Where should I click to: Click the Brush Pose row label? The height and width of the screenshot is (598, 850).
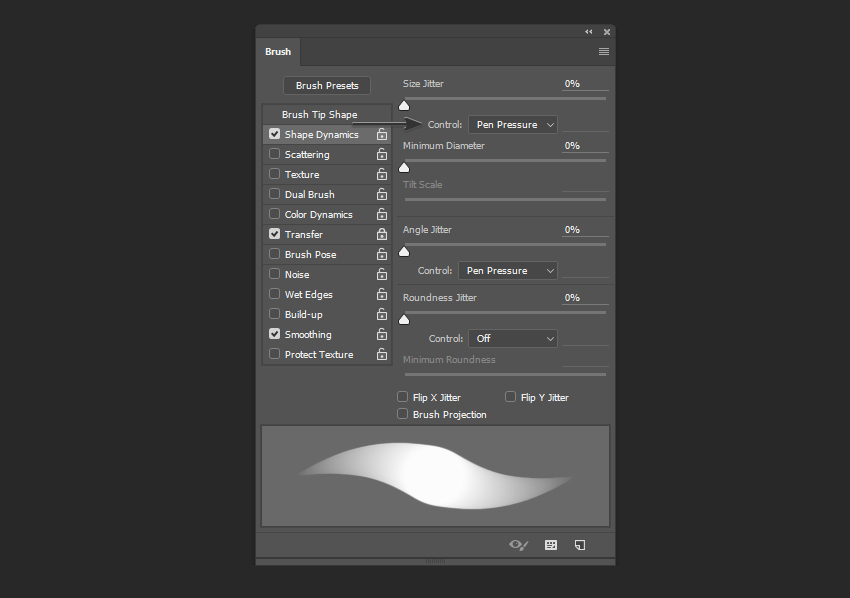tap(310, 255)
